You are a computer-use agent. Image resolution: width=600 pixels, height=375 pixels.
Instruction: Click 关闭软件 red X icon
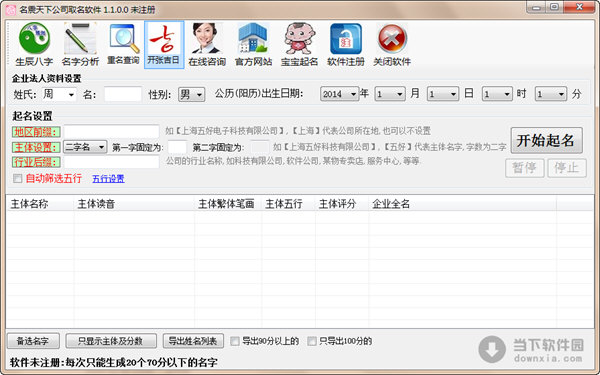(392, 44)
